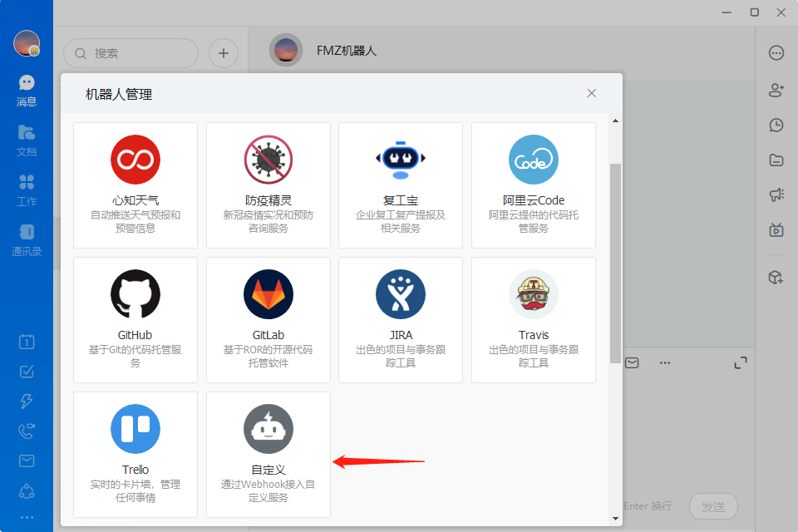Screen dimensions: 798x532
Task: Click the 搜索 search field
Action: (131, 53)
